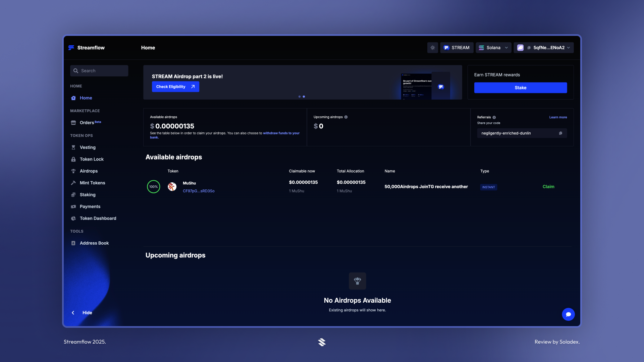Image resolution: width=644 pixels, height=362 pixels.
Task: Open the STREAM token button
Action: (x=457, y=48)
